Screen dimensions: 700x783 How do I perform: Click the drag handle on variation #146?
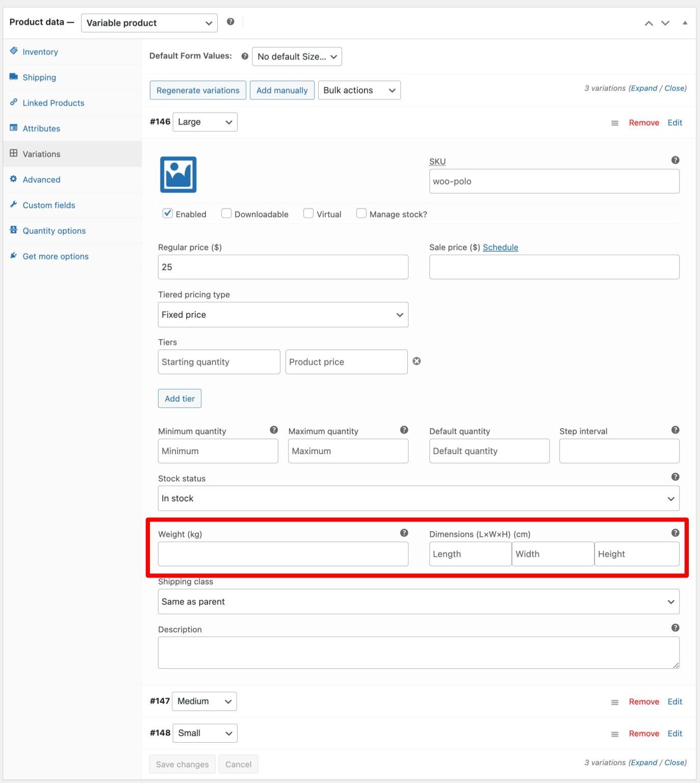[614, 122]
